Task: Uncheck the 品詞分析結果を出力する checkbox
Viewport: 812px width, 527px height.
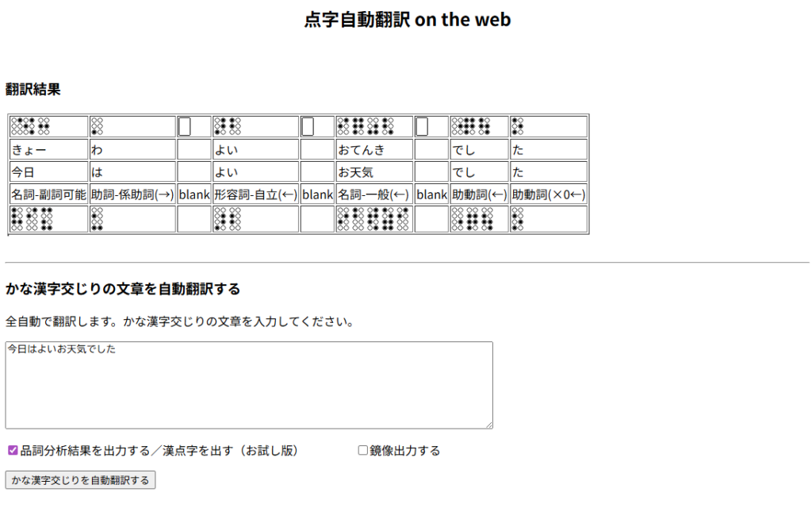Action: pyautogui.click(x=13, y=450)
